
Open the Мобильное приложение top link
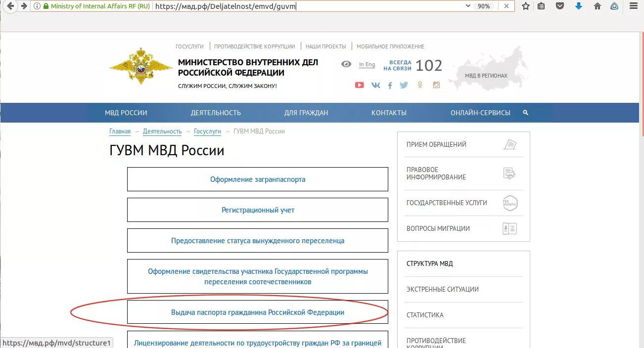pos(390,46)
